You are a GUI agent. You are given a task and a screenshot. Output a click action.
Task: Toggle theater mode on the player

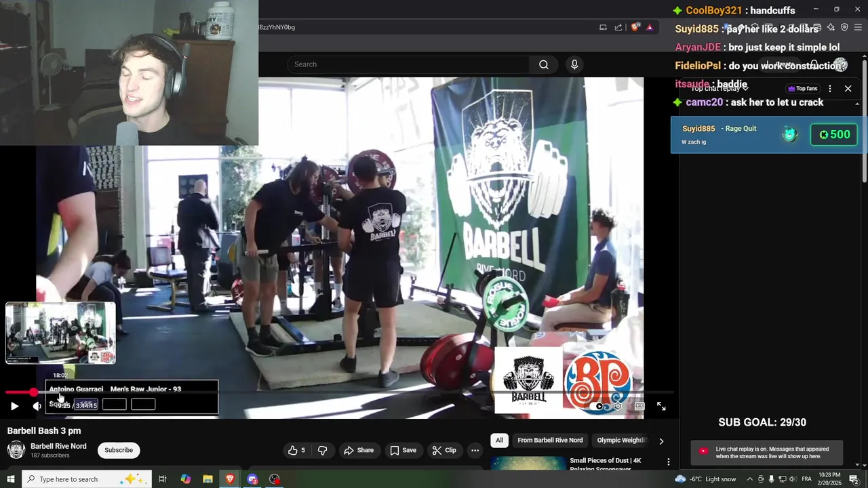[x=639, y=406]
